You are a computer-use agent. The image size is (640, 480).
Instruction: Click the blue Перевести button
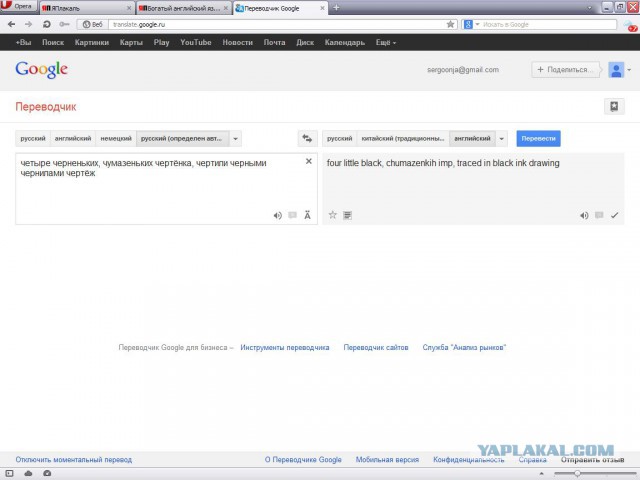click(538, 139)
